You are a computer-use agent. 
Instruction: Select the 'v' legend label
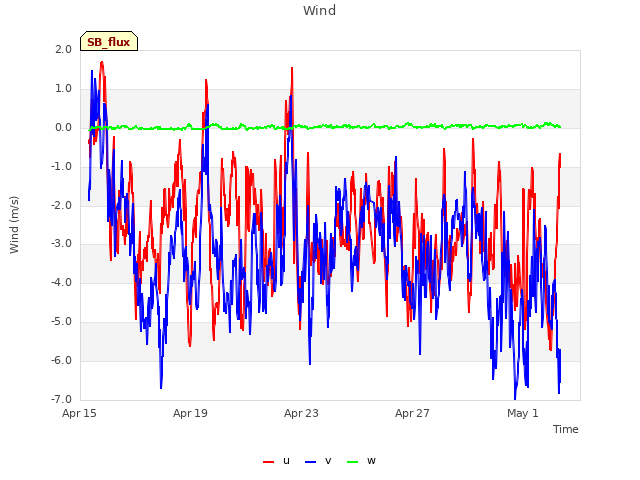coord(328,461)
